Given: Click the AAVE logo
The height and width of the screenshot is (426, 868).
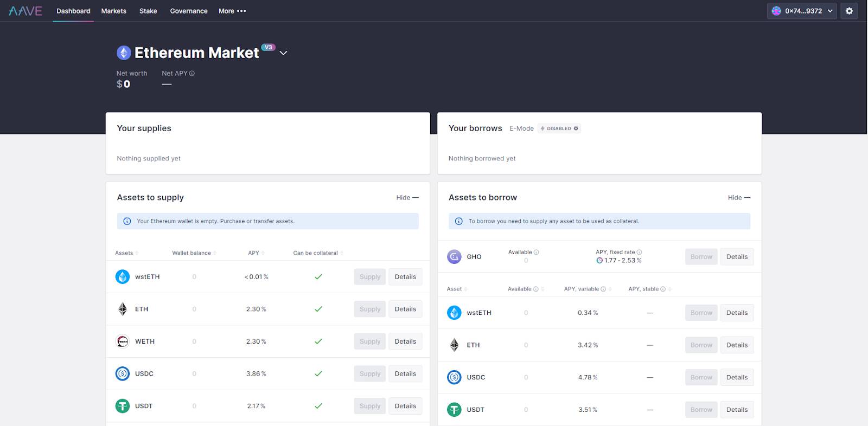Looking at the screenshot, I should (25, 11).
